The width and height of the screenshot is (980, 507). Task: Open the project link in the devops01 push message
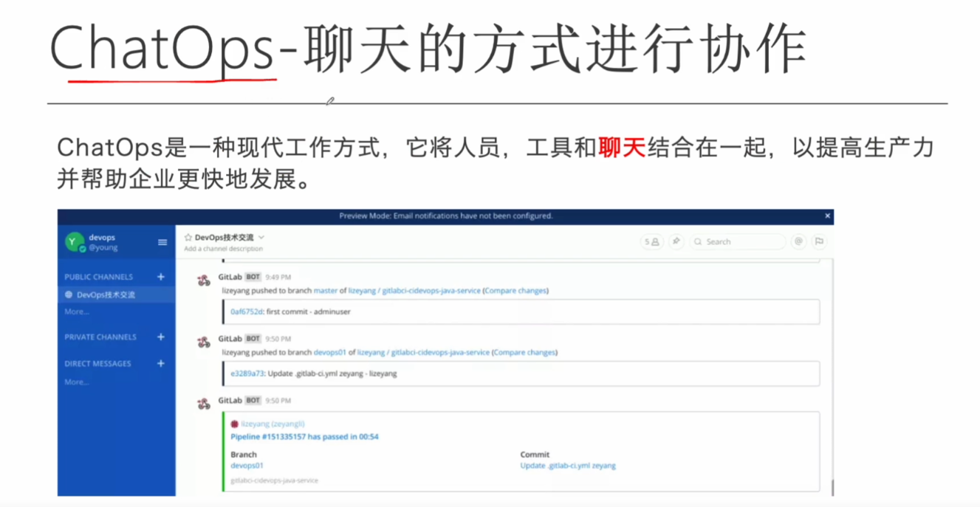(x=423, y=353)
